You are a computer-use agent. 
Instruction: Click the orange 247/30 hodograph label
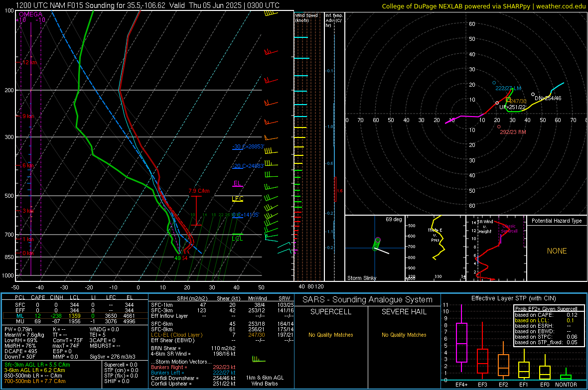[x=518, y=101]
